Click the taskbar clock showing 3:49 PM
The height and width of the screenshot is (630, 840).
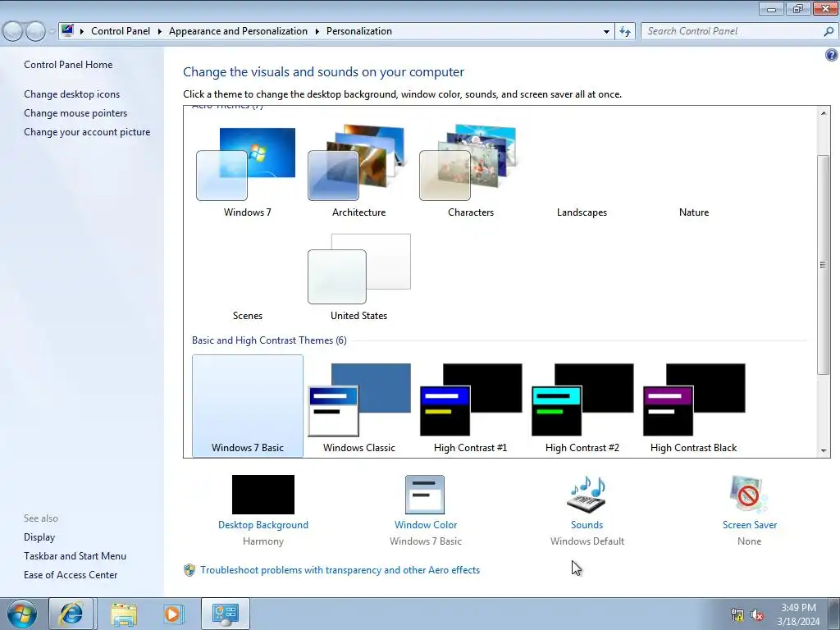pyautogui.click(x=798, y=614)
